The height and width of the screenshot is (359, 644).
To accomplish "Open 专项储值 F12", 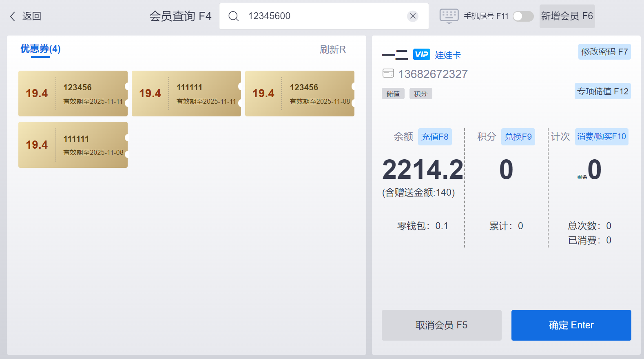I will coord(602,91).
